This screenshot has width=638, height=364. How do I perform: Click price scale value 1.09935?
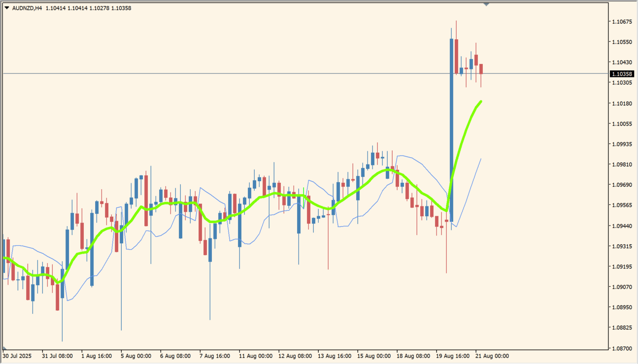(622, 144)
